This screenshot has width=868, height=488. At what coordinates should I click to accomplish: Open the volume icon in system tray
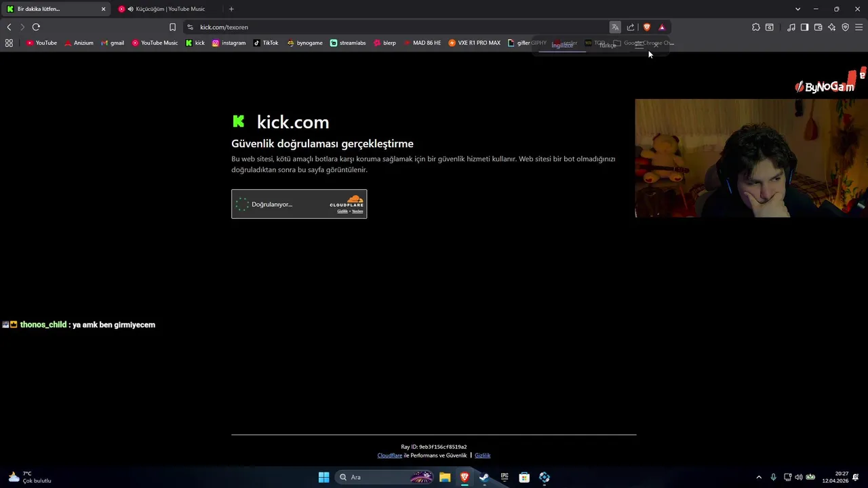(x=798, y=477)
